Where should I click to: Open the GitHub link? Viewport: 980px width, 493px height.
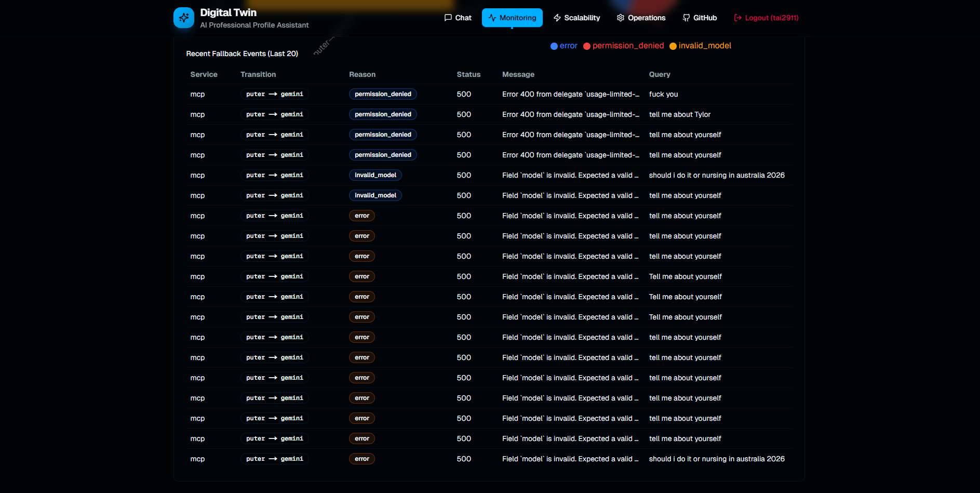700,18
